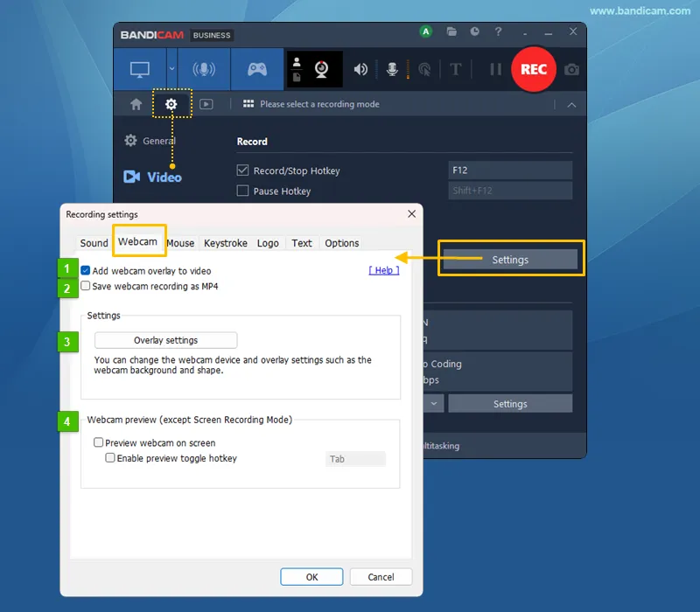Toggle the speaker sound icon

tap(360, 69)
